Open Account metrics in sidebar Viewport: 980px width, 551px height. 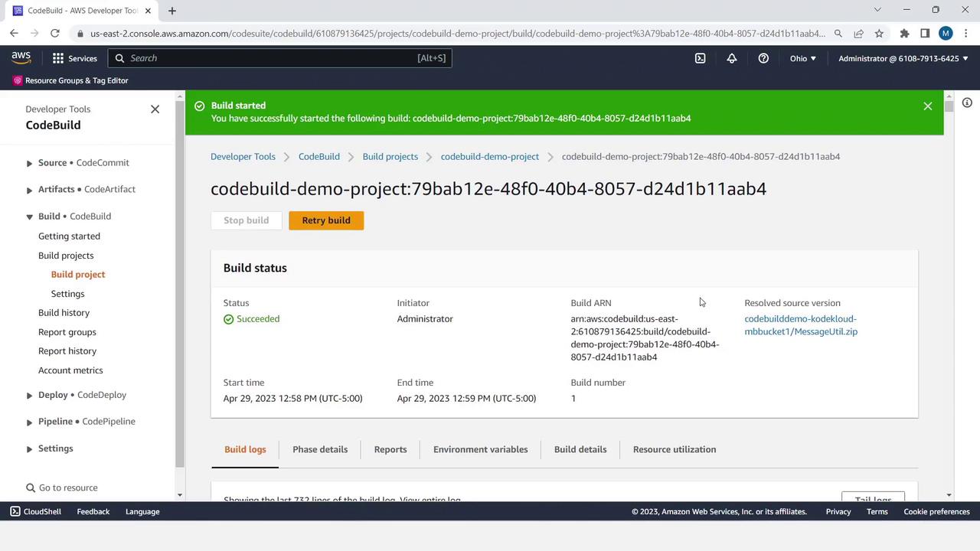[70, 370]
